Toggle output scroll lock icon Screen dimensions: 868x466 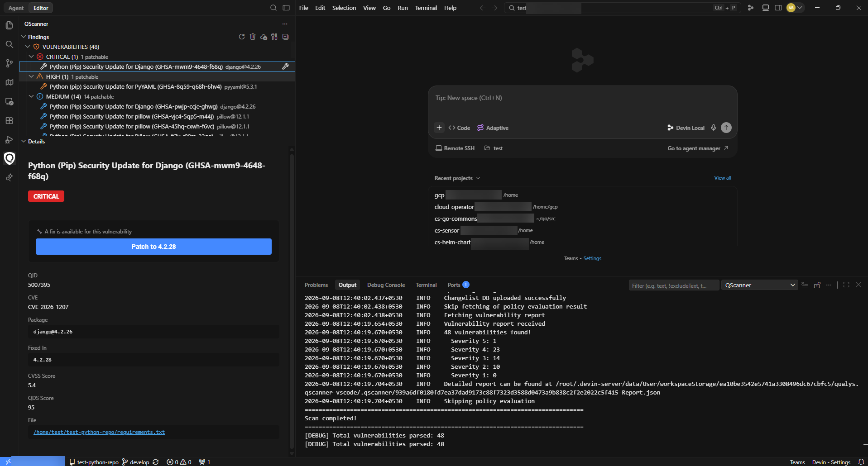[817, 285]
